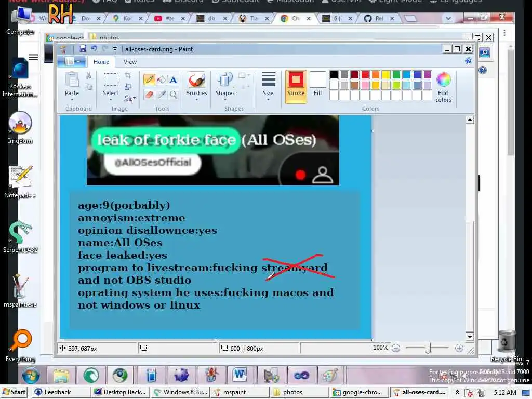The image size is (532, 399).
Task: Open the Windows 8 Bu... taskbar button
Action: tap(180, 392)
